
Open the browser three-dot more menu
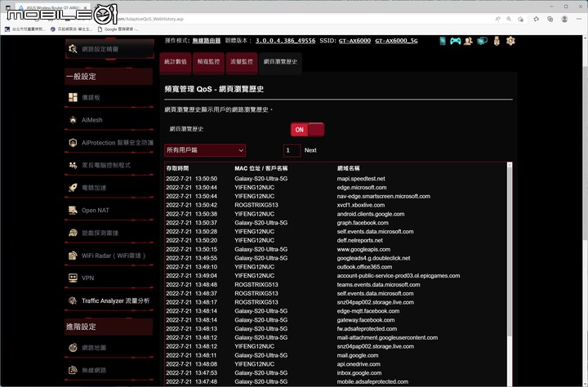coord(579,19)
